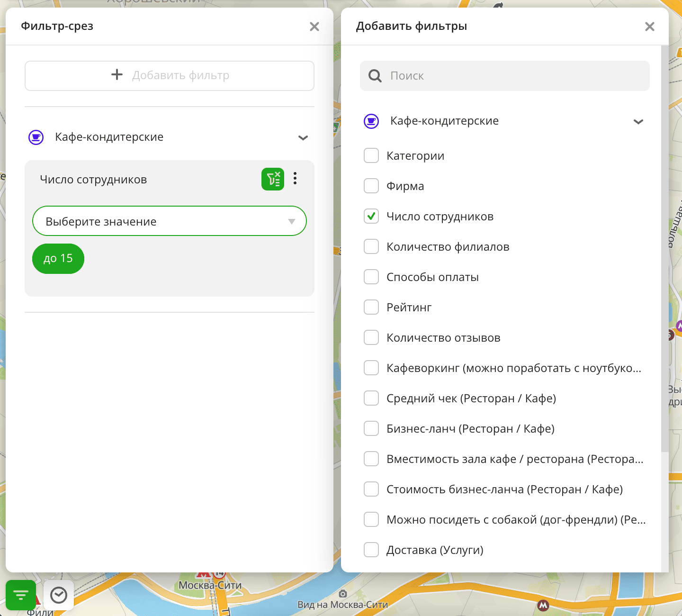Enable the Рейтинг checkbox
682x616 pixels.
tap(371, 308)
